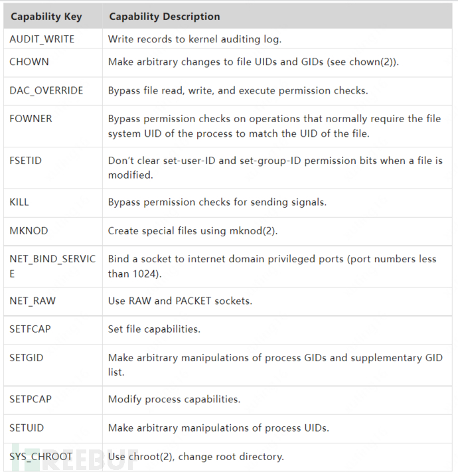Select the FSETID key cell

29,161
